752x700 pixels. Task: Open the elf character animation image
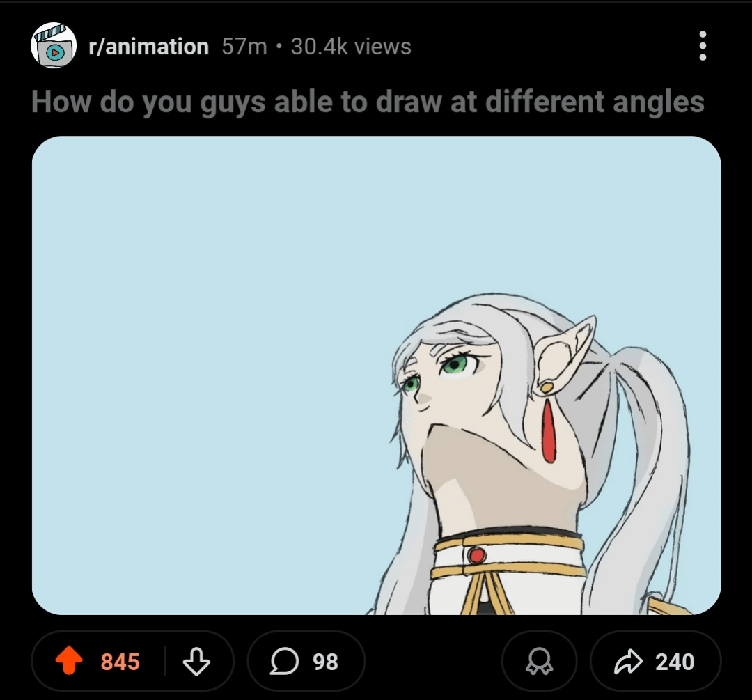coord(377,375)
